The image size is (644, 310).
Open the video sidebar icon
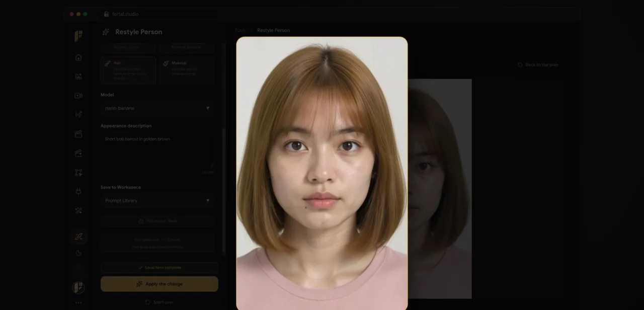coord(78,96)
